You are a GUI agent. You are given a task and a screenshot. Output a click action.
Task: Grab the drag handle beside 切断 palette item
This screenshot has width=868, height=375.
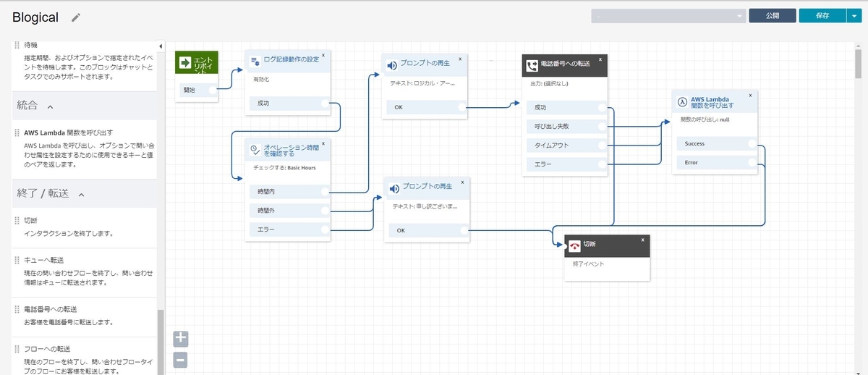coord(17,220)
